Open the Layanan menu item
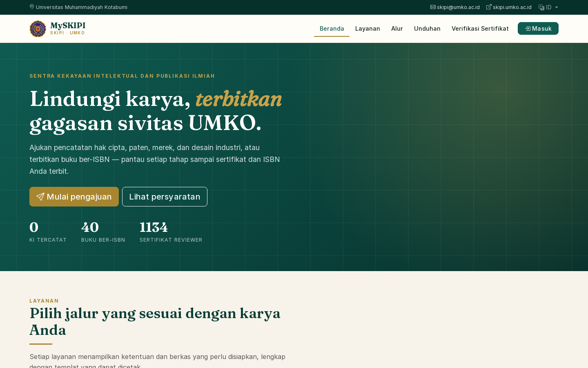This screenshot has width=588, height=368. (x=367, y=29)
